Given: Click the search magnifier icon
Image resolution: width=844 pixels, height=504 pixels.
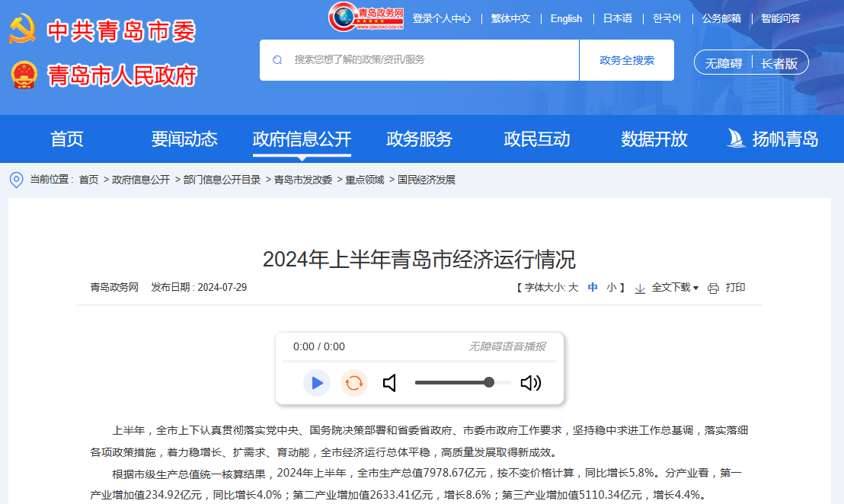Looking at the screenshot, I should click(277, 60).
